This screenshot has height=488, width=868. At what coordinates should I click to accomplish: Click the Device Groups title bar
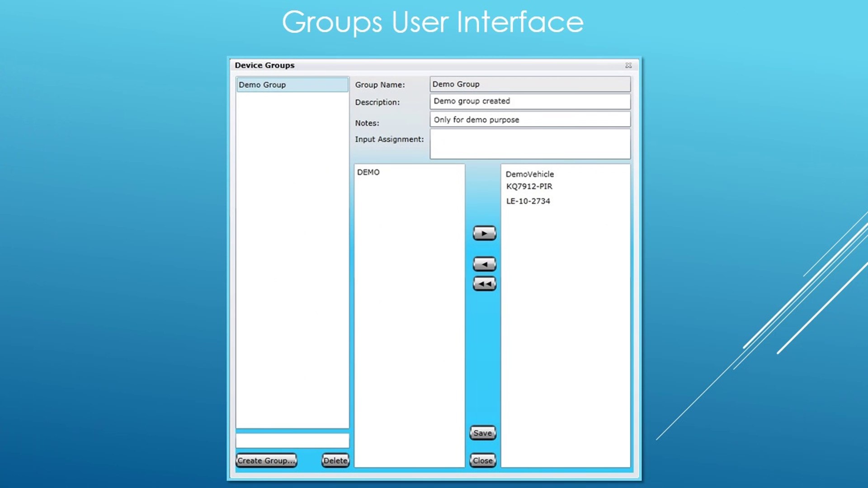[407, 66]
